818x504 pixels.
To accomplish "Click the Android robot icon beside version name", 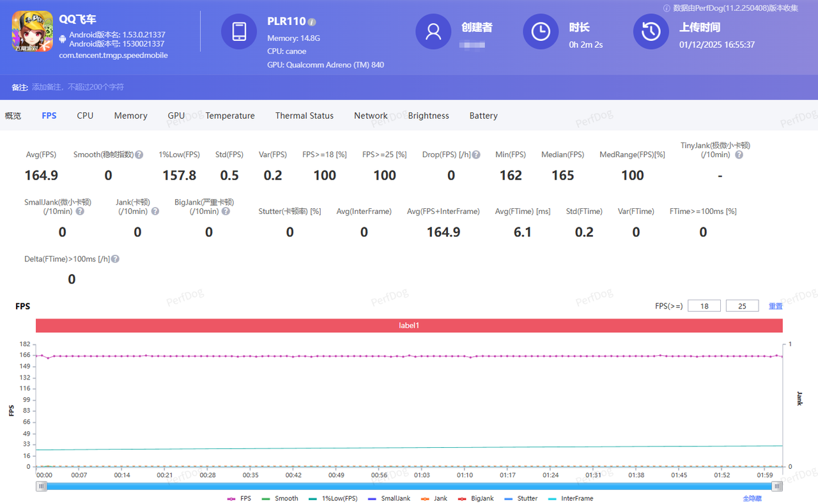I will click(63, 39).
